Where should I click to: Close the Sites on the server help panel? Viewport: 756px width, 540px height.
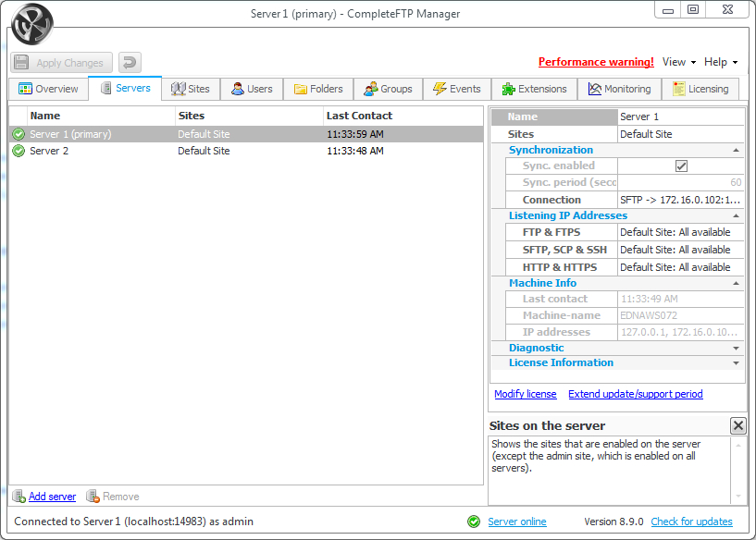[x=737, y=425]
